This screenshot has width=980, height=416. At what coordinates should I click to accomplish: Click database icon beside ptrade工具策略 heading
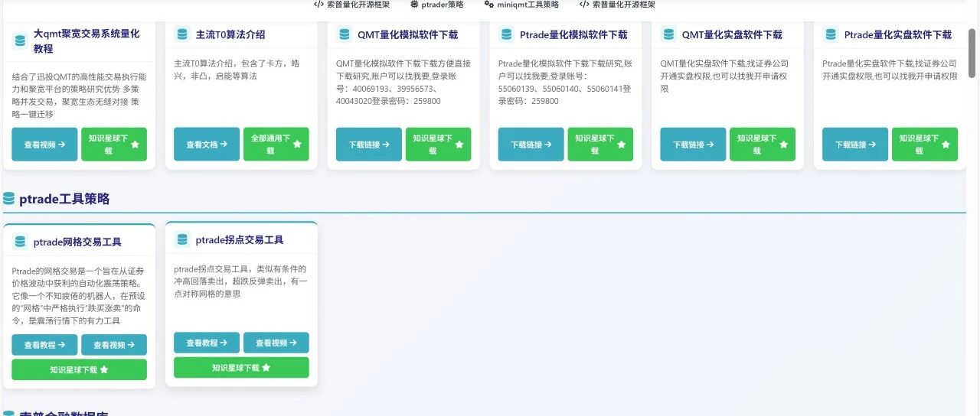pos(9,199)
